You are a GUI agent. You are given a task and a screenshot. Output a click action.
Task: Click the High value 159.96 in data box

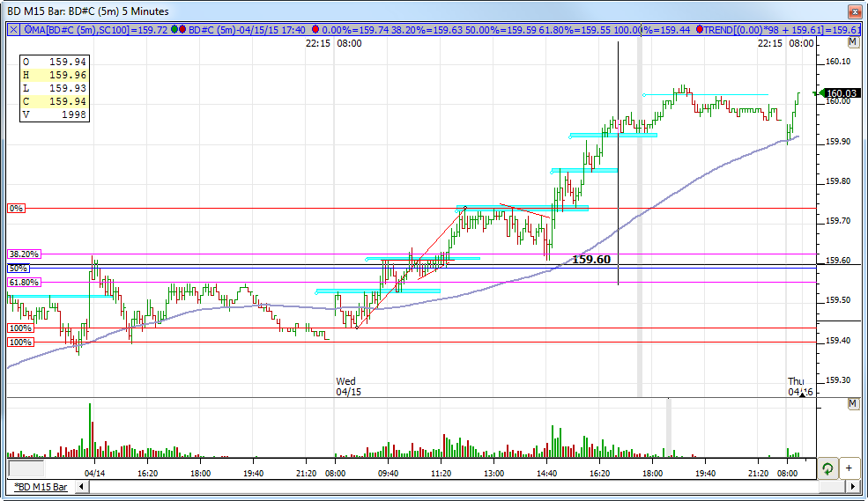click(68, 75)
